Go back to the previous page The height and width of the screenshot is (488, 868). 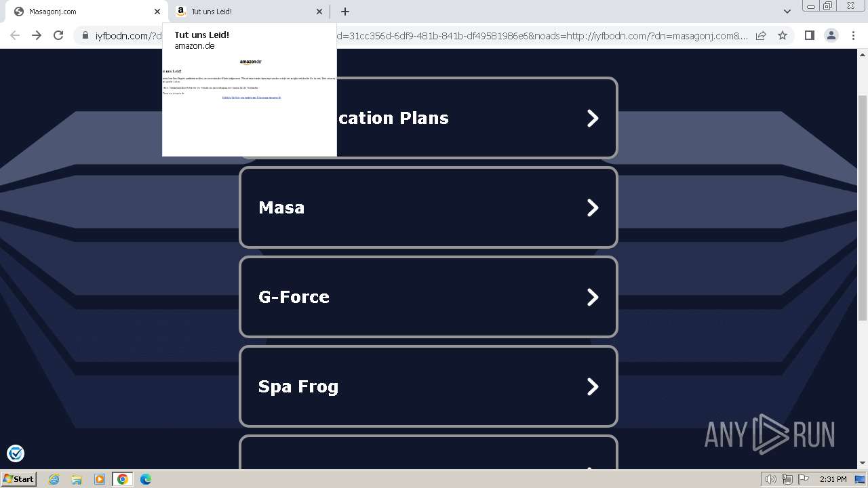[x=15, y=35]
